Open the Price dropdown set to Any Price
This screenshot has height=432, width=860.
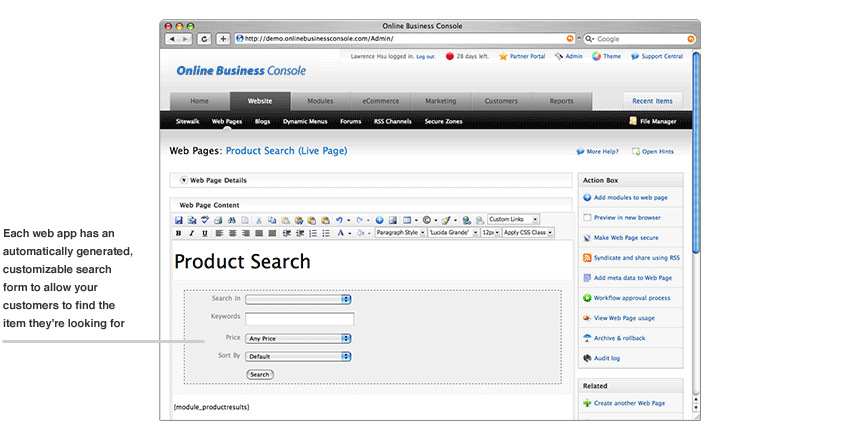pos(298,338)
